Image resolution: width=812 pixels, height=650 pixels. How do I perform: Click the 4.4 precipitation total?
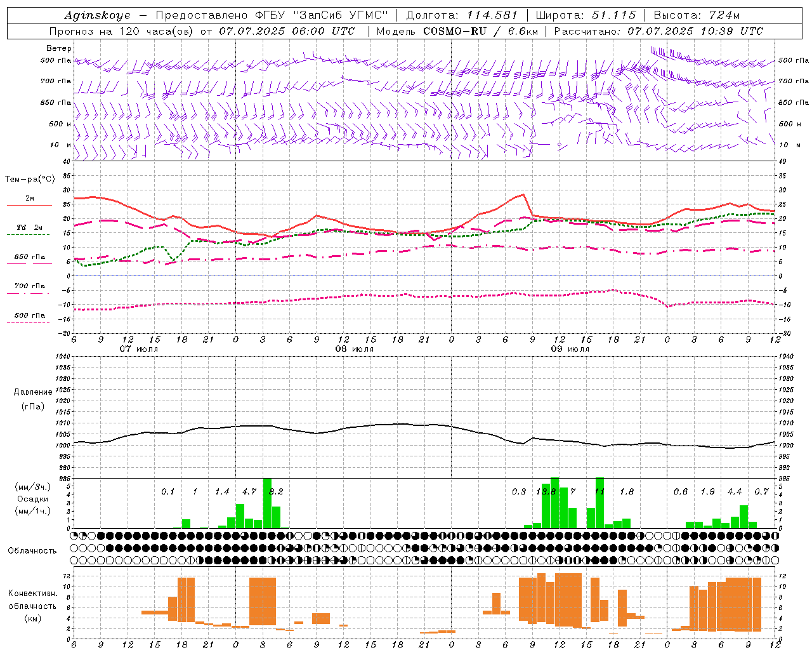[x=735, y=492]
